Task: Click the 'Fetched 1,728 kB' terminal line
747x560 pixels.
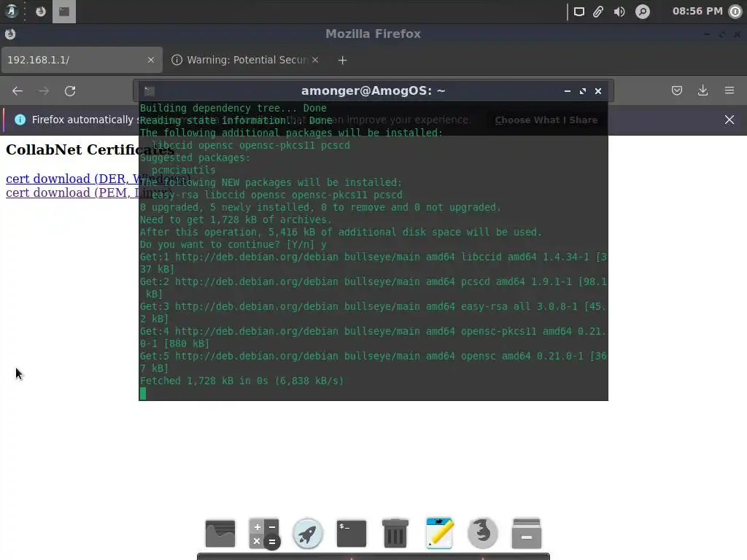Action: click(241, 381)
